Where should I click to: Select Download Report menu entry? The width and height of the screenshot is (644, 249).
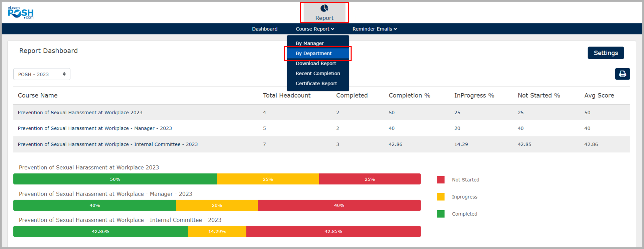316,64
